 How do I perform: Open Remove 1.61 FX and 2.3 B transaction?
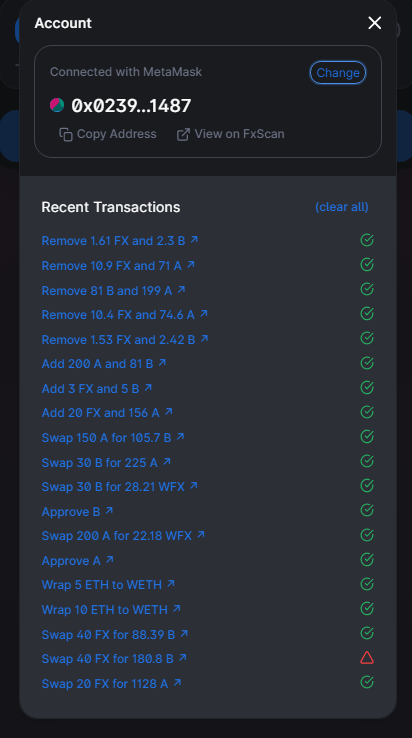[120, 241]
